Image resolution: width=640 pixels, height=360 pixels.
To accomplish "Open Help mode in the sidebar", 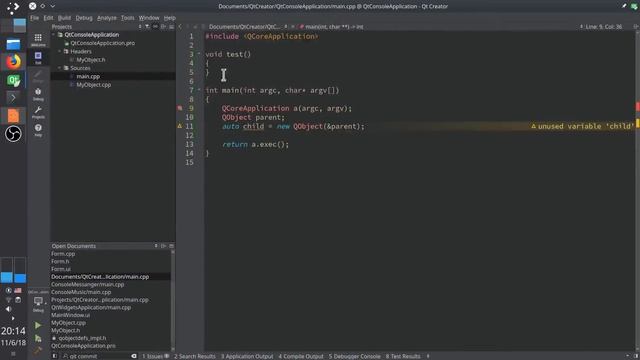I will coord(38,130).
